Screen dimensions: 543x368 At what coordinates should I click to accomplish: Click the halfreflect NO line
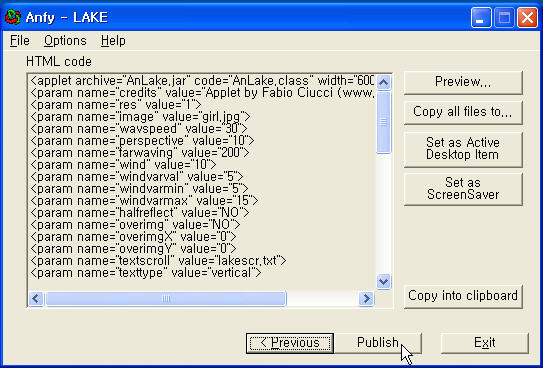140,213
